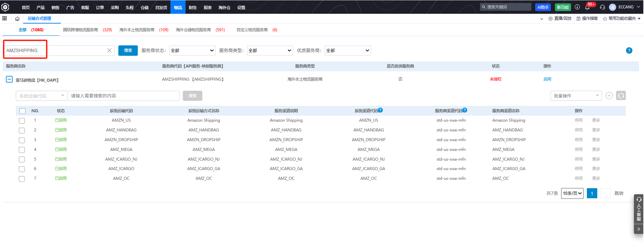The width and height of the screenshot is (644, 247).
Task: Open the 服务商状态 dropdown
Action: coord(192,50)
